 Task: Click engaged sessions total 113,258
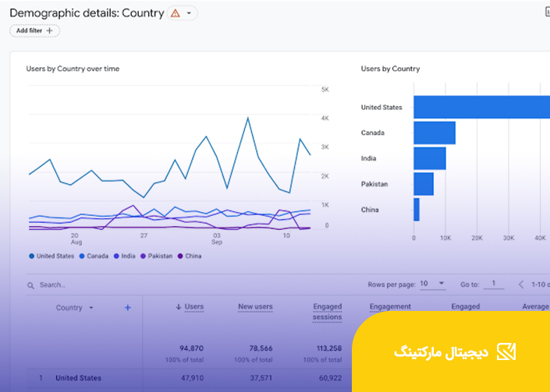pos(329,348)
